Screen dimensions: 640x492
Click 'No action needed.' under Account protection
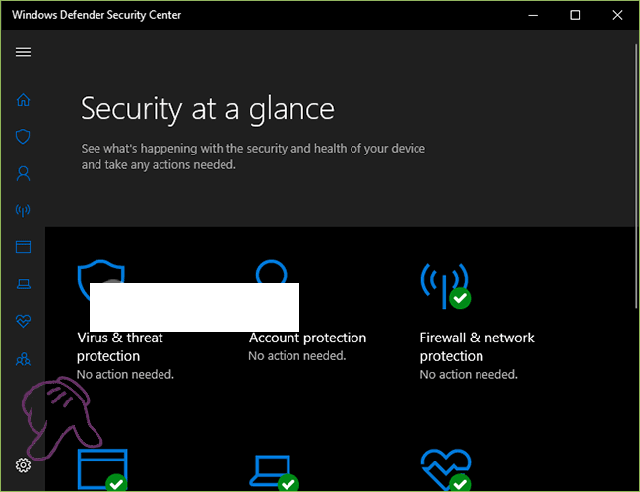[x=297, y=356]
